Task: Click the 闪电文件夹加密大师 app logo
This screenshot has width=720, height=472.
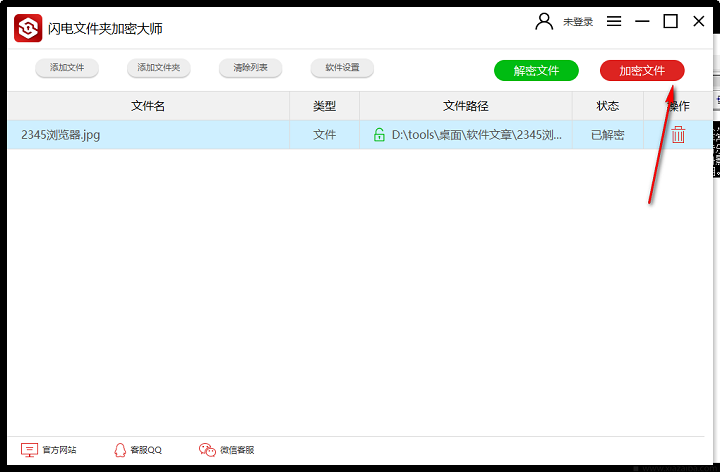Action: (28, 28)
